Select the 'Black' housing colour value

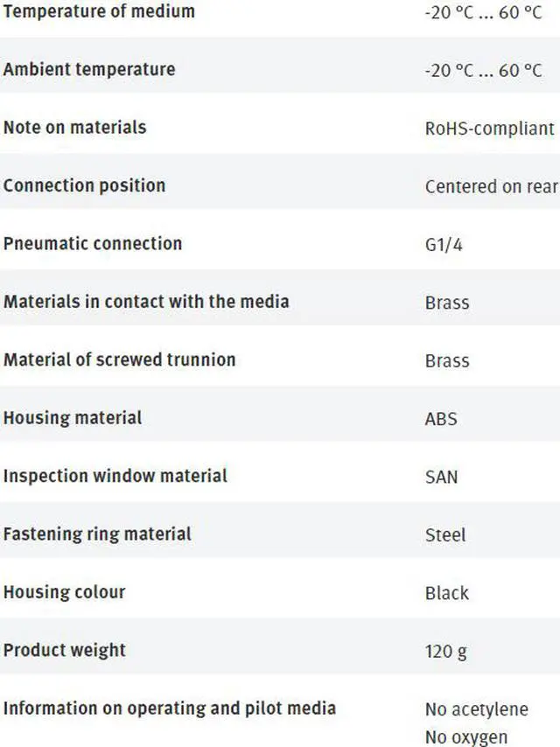pyautogui.click(x=447, y=593)
